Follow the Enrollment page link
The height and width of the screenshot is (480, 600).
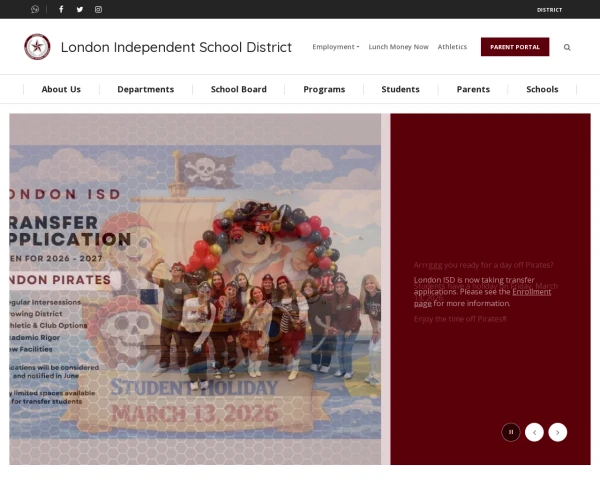tap(530, 291)
